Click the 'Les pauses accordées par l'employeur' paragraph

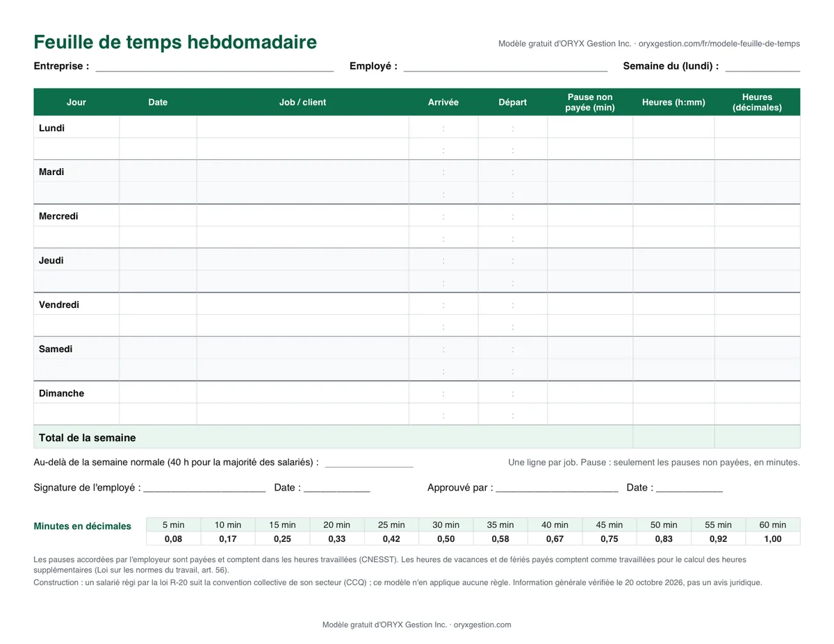[x=390, y=564]
